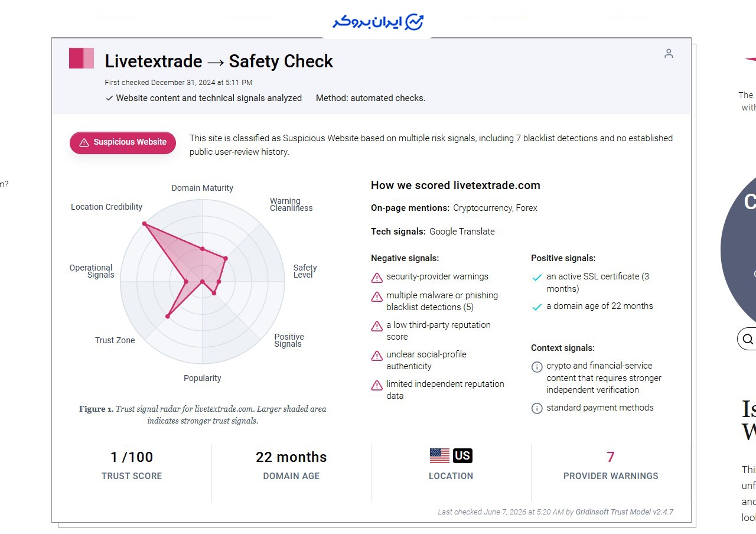This screenshot has height=534, width=756.
Task: Click the Livetextrade Safety Check heading
Action: coord(219,61)
